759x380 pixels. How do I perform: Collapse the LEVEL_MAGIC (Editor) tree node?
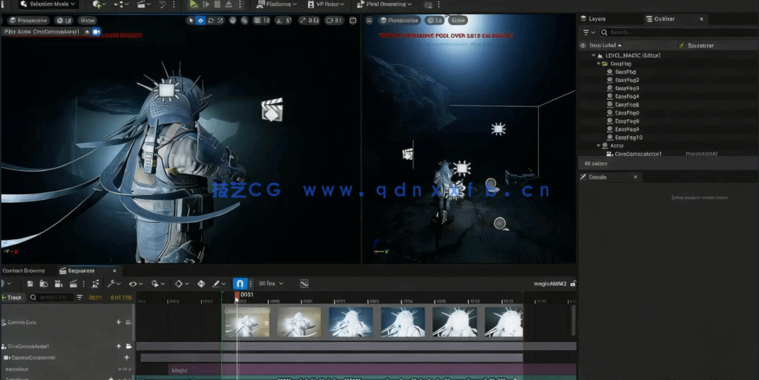[x=593, y=56]
